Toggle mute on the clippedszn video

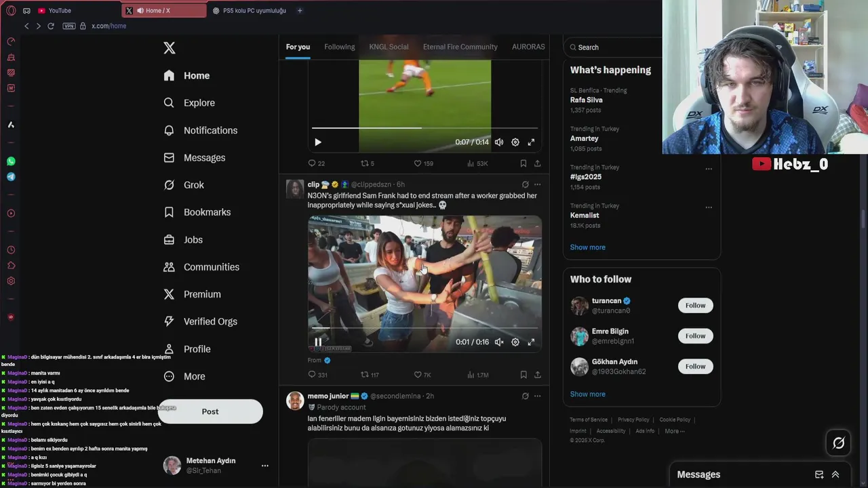pos(499,342)
